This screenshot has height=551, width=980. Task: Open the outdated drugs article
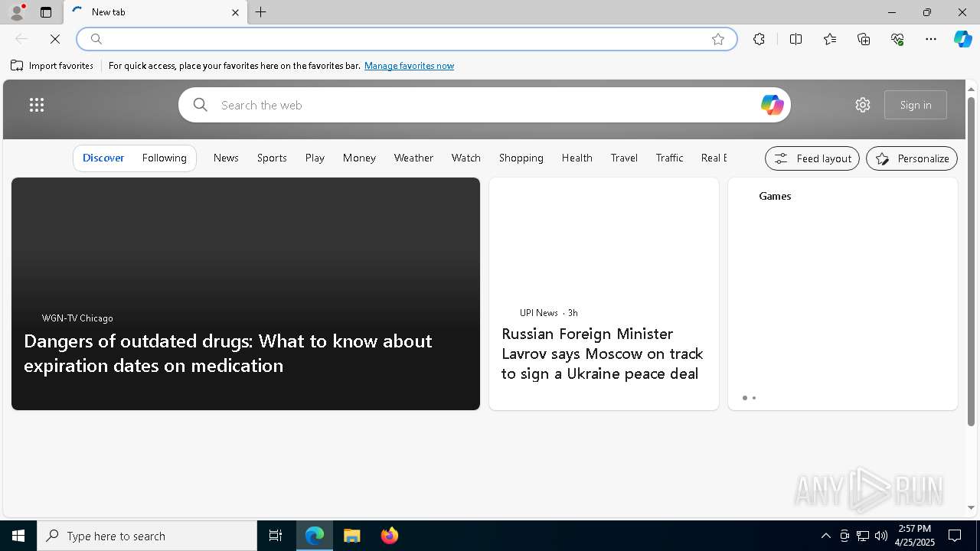228,353
